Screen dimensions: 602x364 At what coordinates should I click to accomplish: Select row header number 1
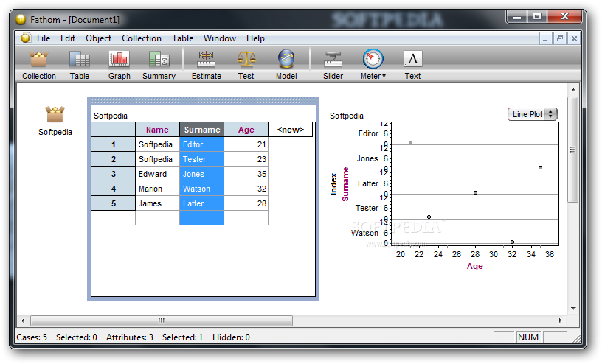pyautogui.click(x=114, y=144)
